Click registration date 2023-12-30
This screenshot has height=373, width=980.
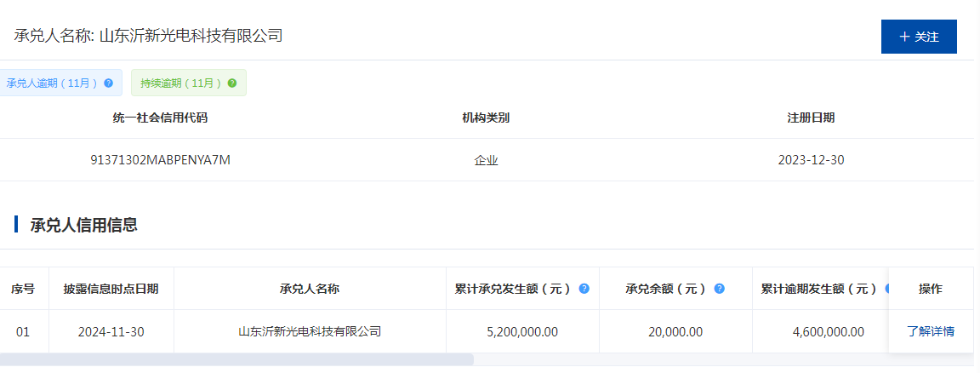pos(812,160)
